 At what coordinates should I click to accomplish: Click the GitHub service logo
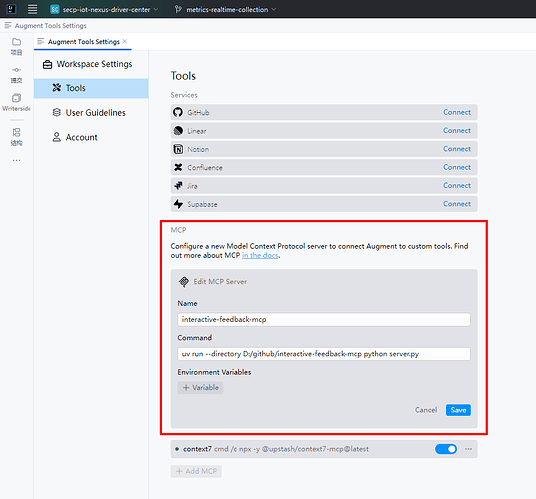178,112
